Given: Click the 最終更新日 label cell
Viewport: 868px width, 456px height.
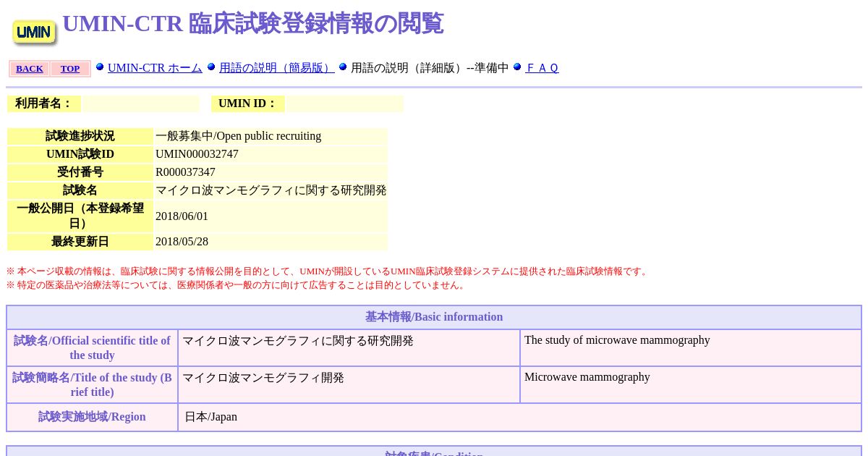Looking at the screenshot, I should pyautogui.click(x=80, y=242).
